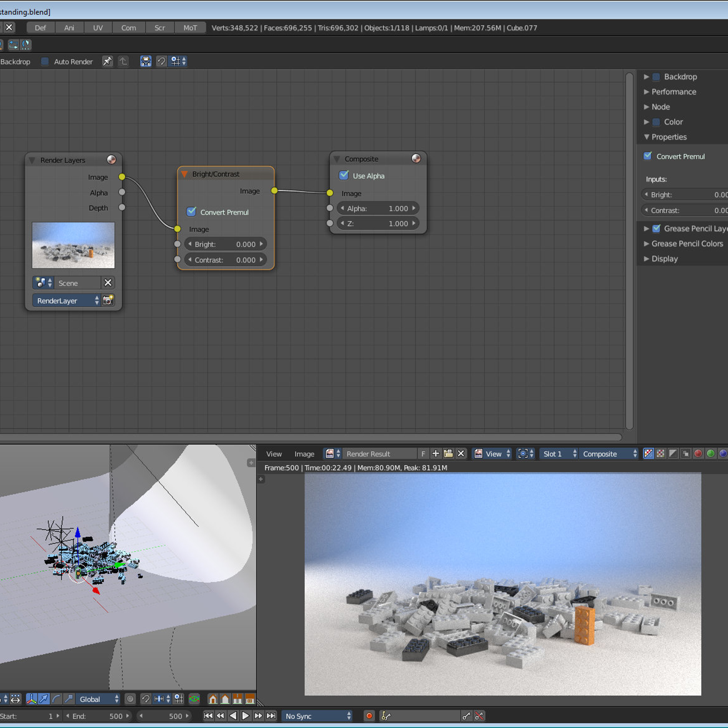Toggle the 3D manipulator axes icon
Screen dimensions: 728x728
pos(31,699)
